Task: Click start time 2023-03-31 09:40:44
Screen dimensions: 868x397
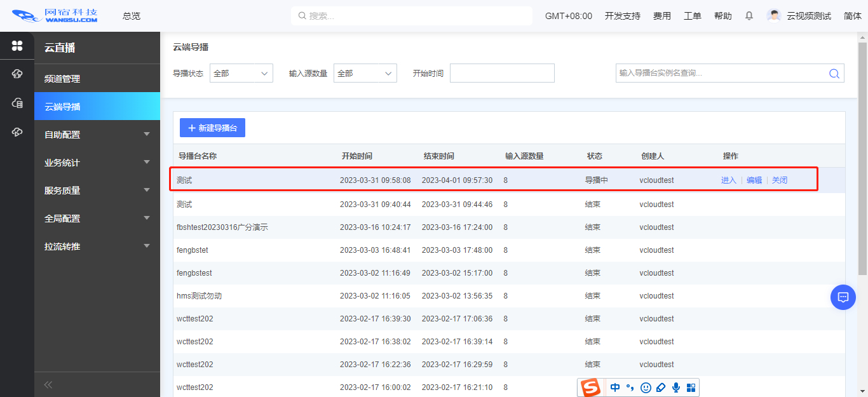Action: pyautogui.click(x=376, y=205)
